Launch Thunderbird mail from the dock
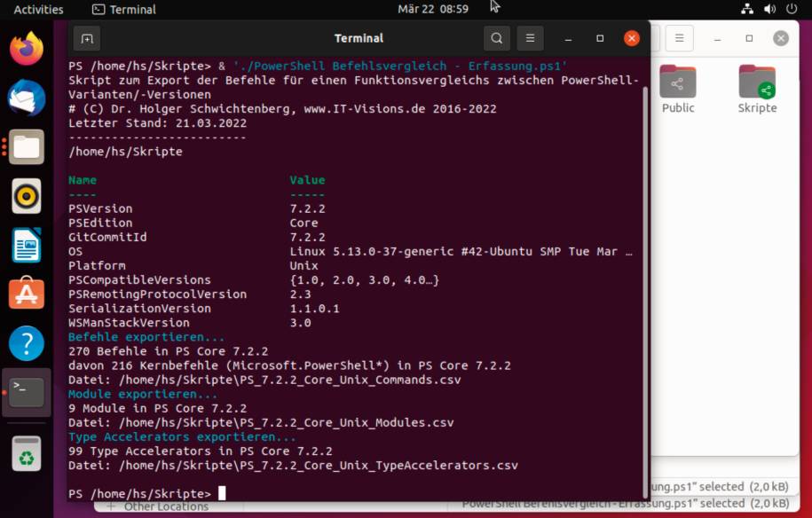This screenshot has height=518, width=812. tap(27, 98)
